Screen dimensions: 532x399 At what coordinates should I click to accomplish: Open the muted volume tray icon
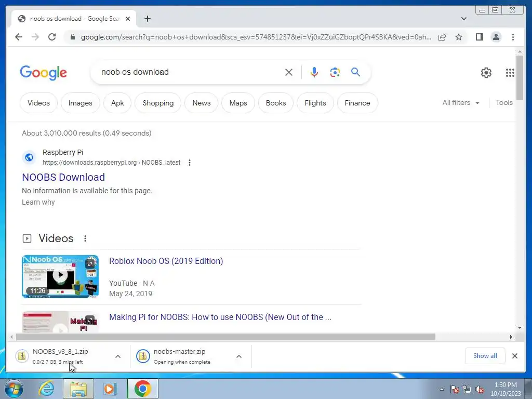(480, 389)
